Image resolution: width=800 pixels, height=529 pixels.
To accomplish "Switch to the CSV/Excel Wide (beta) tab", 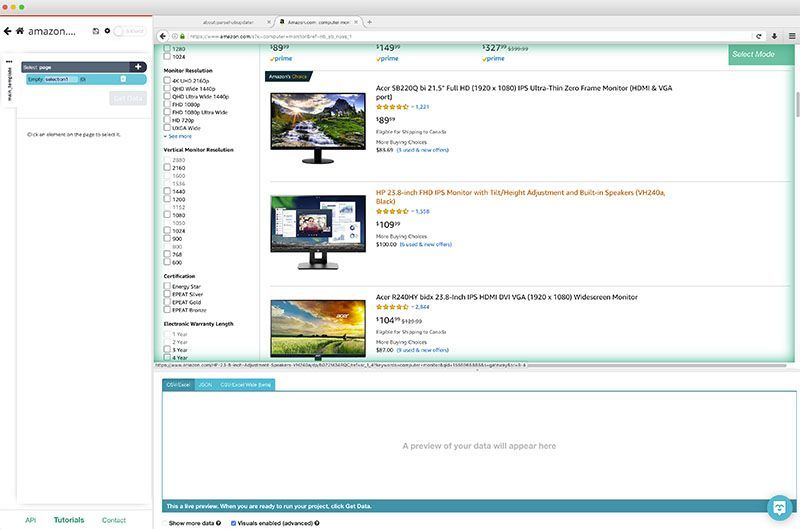I will click(245, 385).
